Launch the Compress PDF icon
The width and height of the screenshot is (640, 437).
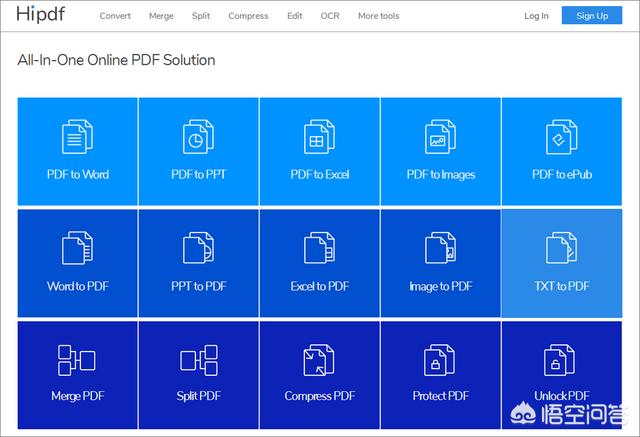click(x=319, y=360)
